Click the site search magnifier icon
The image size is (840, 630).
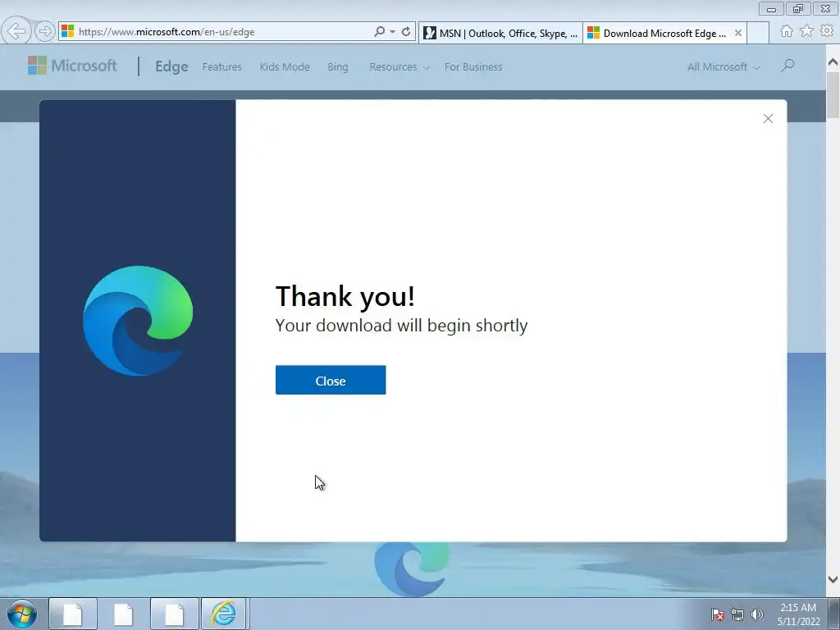(x=787, y=66)
